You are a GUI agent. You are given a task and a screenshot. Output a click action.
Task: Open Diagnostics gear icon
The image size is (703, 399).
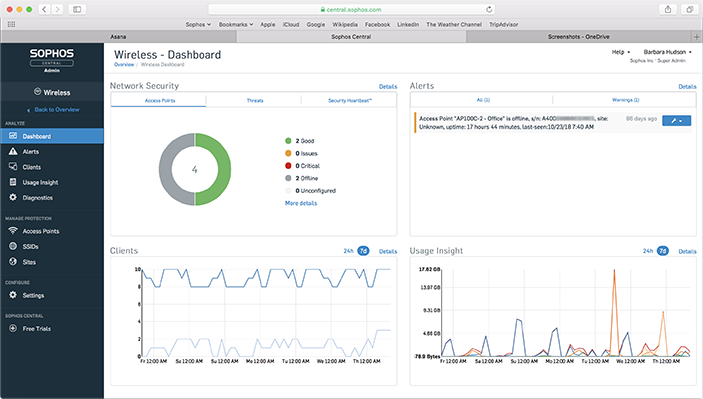13,197
